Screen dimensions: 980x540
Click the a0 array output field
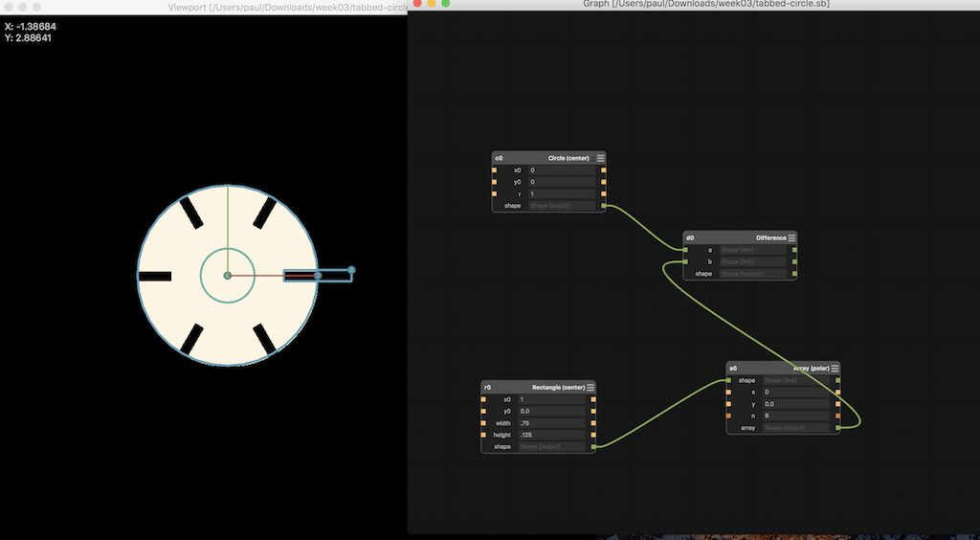[x=796, y=428]
